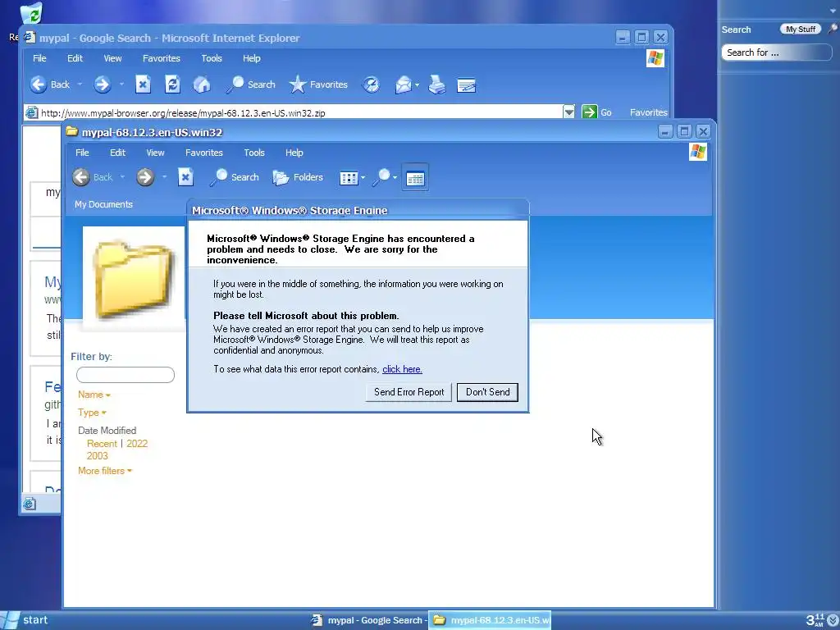
Task: Click Stop icon in Internet Explorer toolbar
Action: pyautogui.click(x=143, y=84)
